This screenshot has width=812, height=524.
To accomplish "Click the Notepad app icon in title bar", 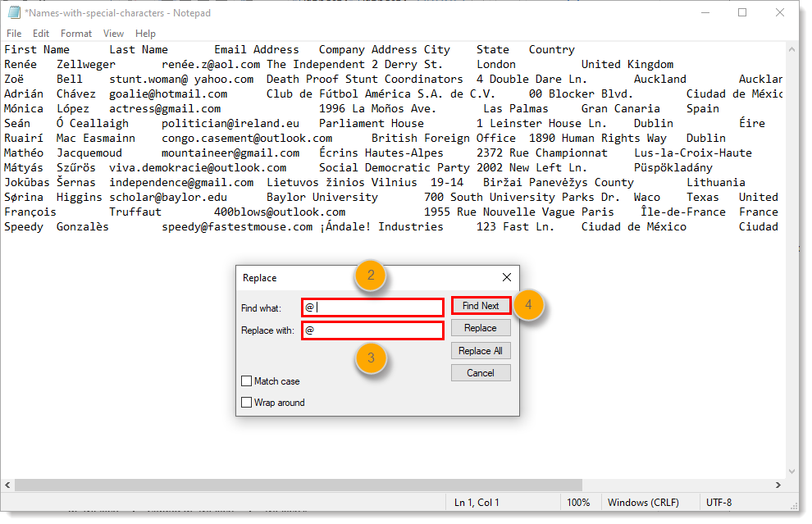I will [x=14, y=13].
